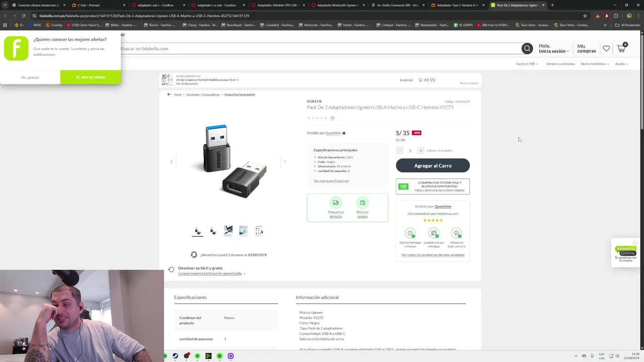The height and width of the screenshot is (362, 644).
Task: Click the falabella green logo icon
Action: point(16,48)
